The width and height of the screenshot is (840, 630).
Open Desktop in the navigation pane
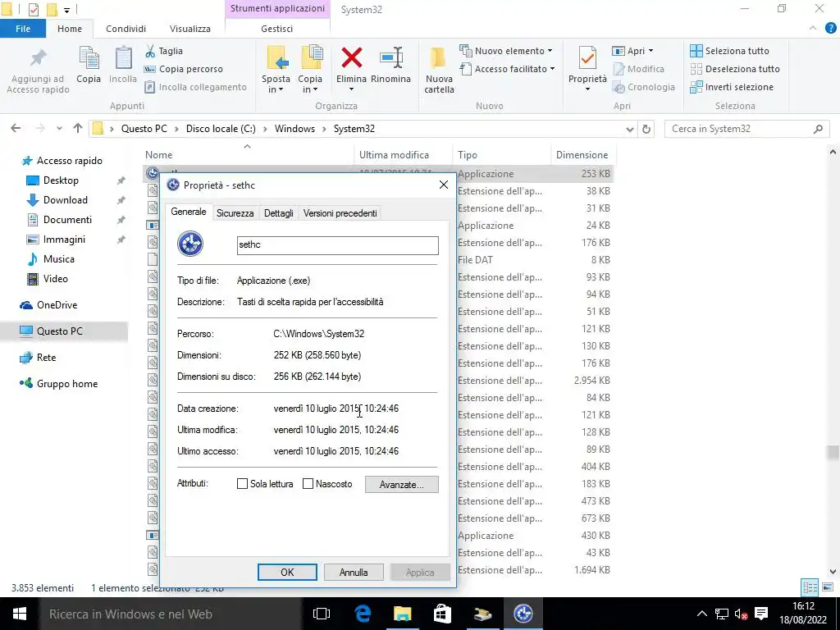tap(61, 180)
